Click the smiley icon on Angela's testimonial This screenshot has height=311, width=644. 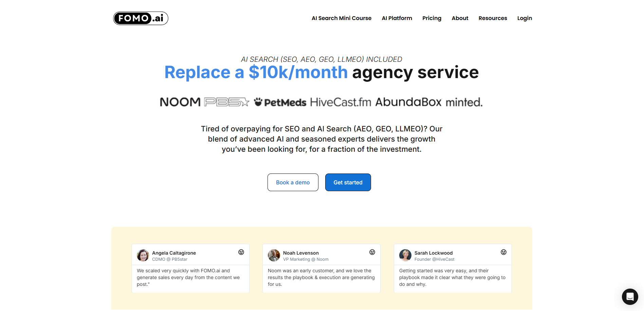(241, 252)
